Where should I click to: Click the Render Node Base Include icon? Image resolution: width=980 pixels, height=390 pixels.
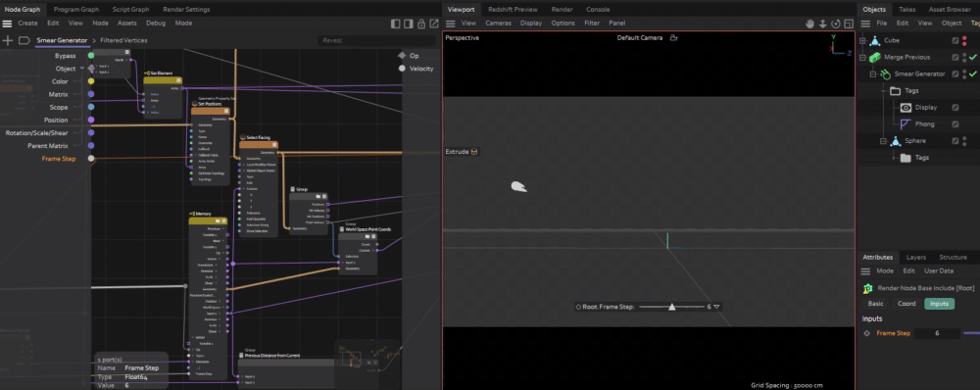click(867, 288)
